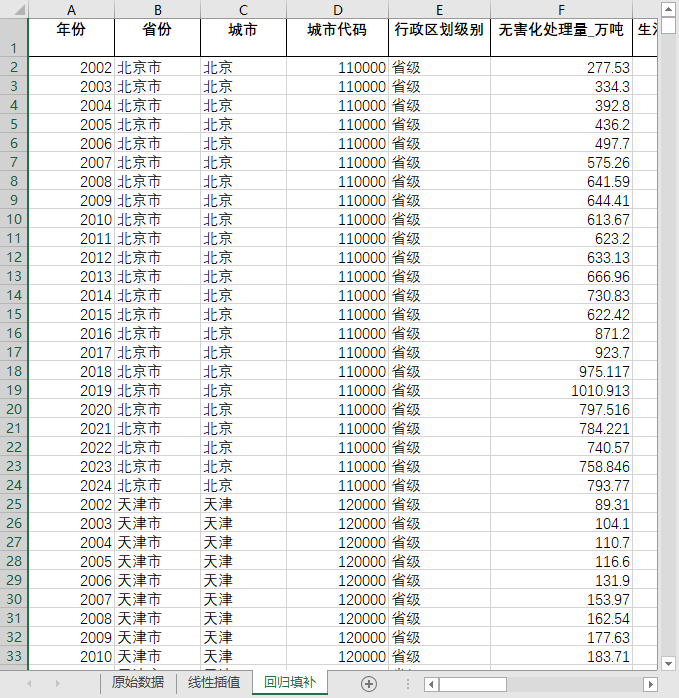Image resolution: width=679 pixels, height=698 pixels.
Task: Click the previous sheet navigation arrow
Action: tap(29, 683)
